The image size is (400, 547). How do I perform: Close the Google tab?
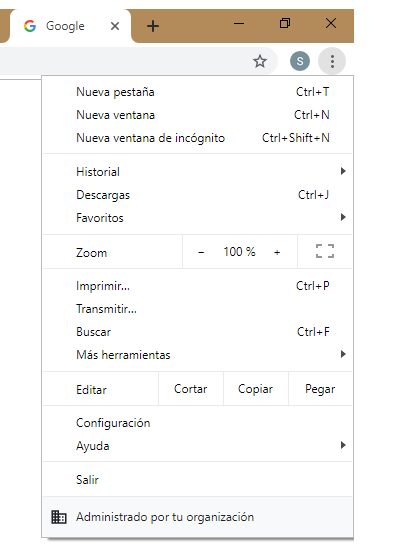(115, 26)
